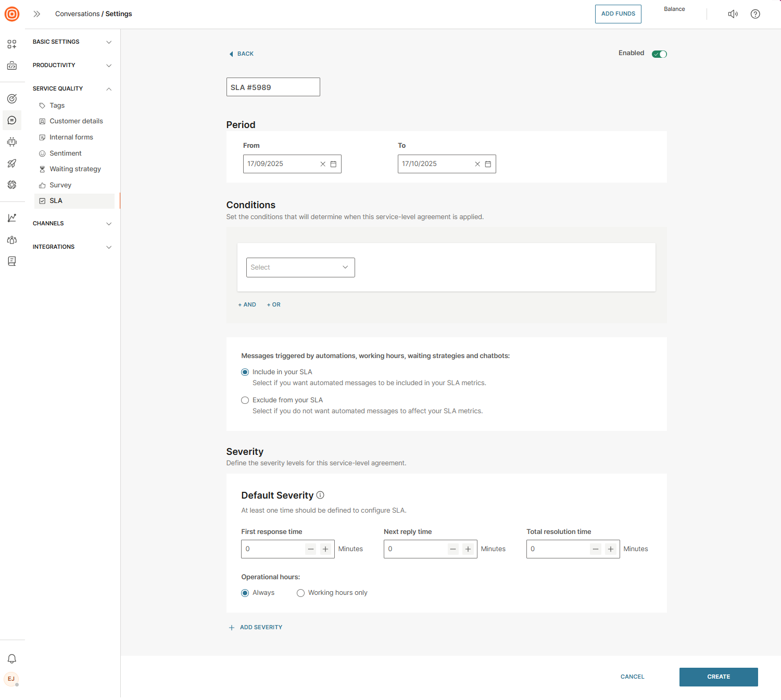This screenshot has height=700, width=781.
Task: Click the notifications bell icon
Action: coord(12,658)
